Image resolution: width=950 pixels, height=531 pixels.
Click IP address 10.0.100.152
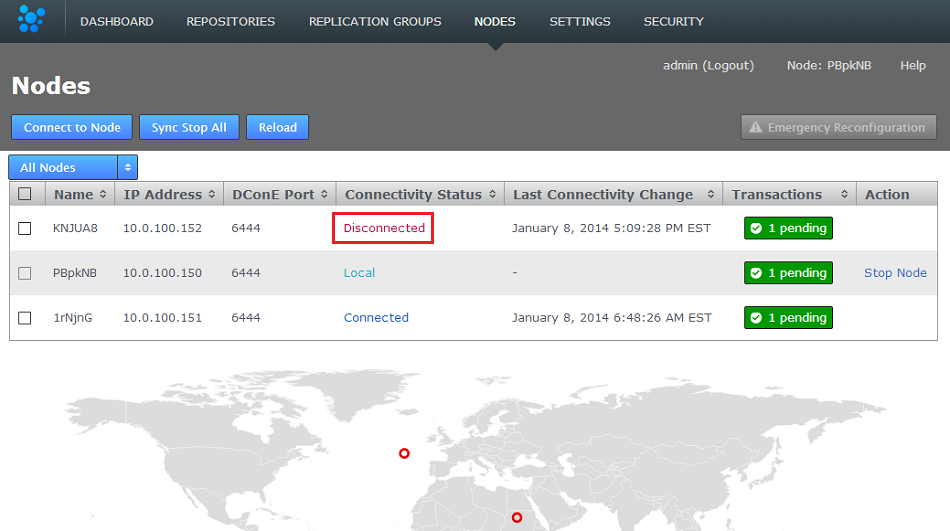(162, 228)
